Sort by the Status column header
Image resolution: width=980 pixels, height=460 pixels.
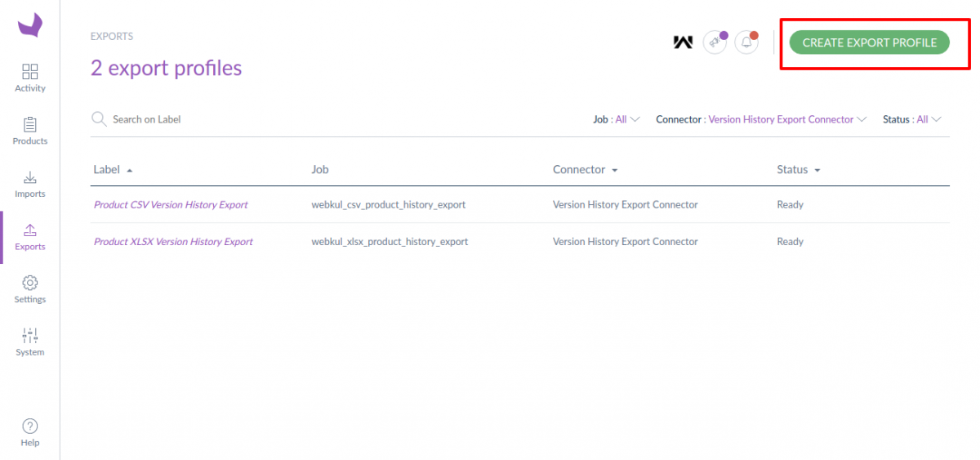[x=798, y=170]
